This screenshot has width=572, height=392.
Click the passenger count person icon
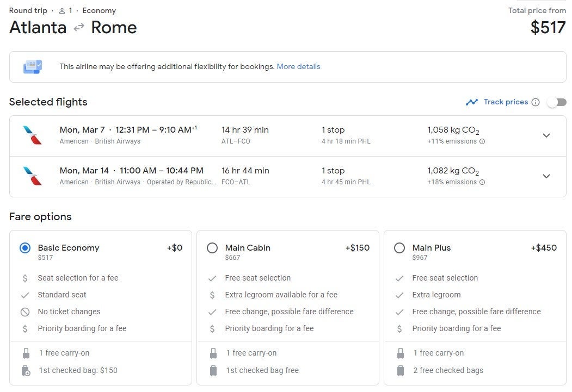pyautogui.click(x=62, y=11)
